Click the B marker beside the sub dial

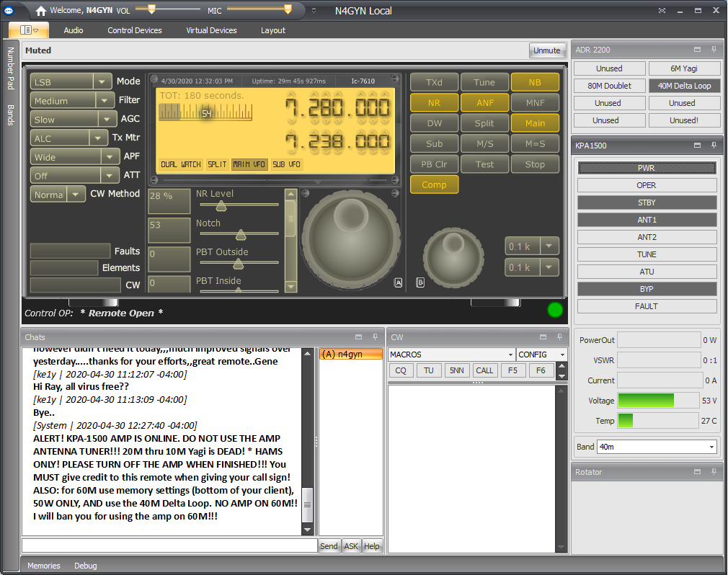tap(420, 282)
